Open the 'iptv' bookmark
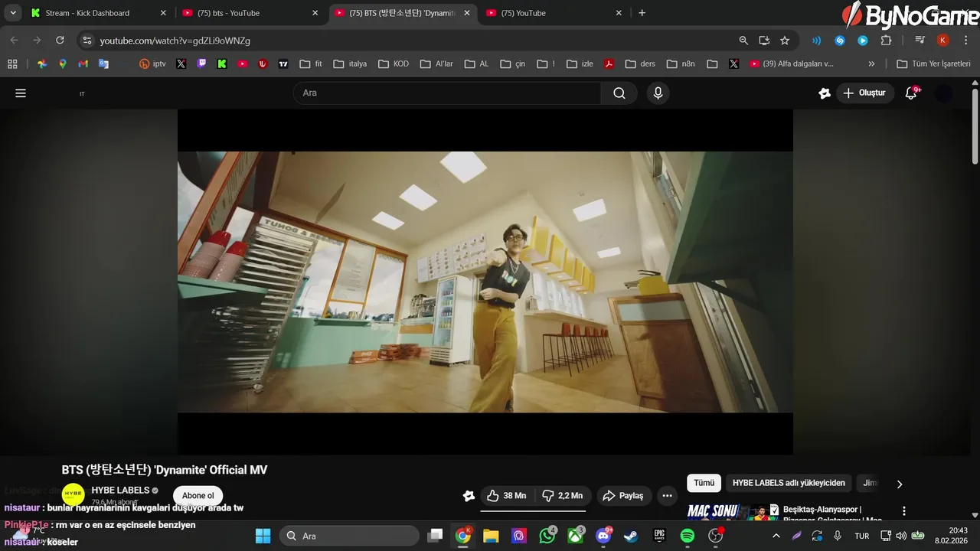 tap(152, 64)
